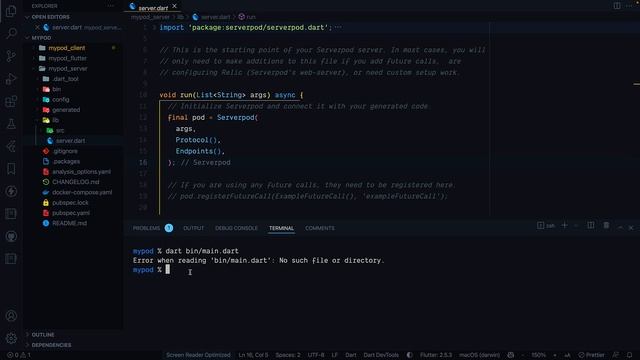640x360 pixels.
Task: Open the Run and Debug view
Action: click(x=11, y=78)
